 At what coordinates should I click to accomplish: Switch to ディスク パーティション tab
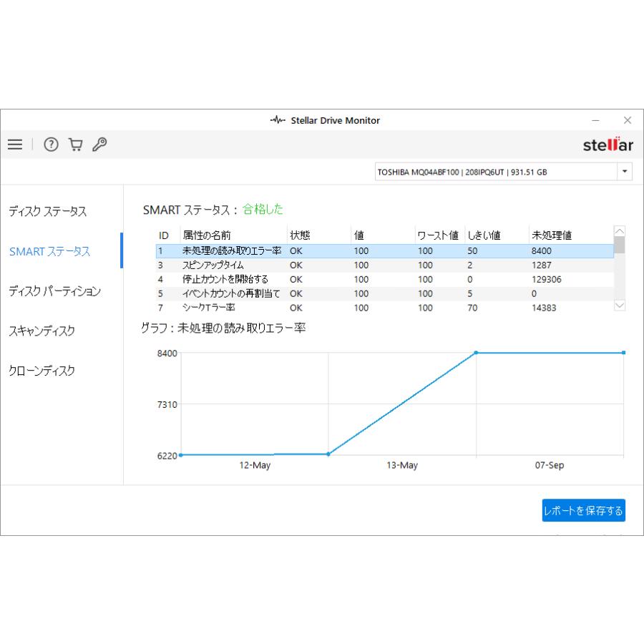54,291
